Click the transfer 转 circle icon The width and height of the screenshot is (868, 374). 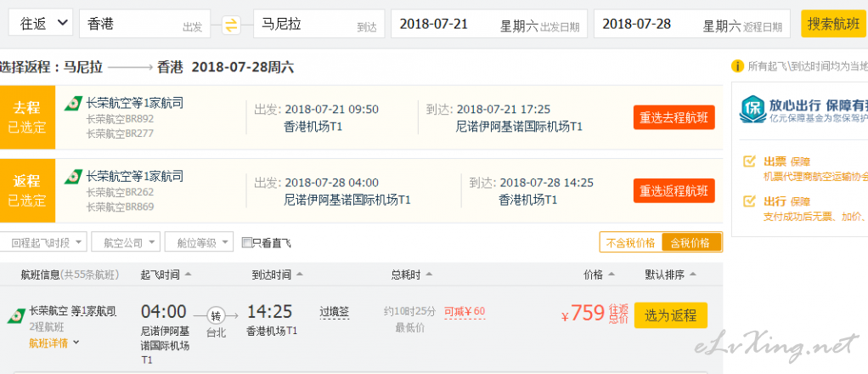tap(216, 316)
